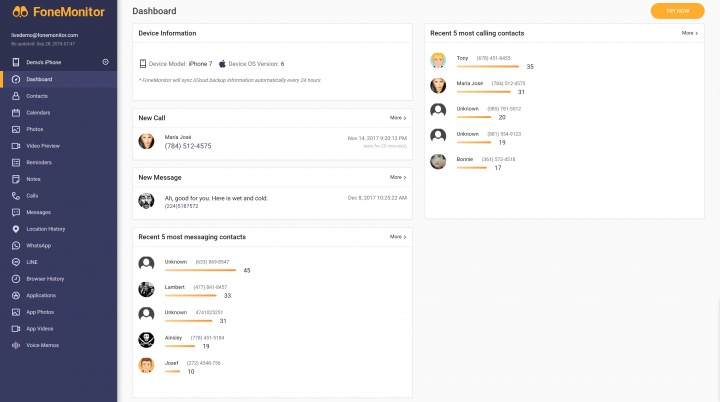Click Tony's call count bar showing 35
720x402 pixels.
[x=488, y=67]
